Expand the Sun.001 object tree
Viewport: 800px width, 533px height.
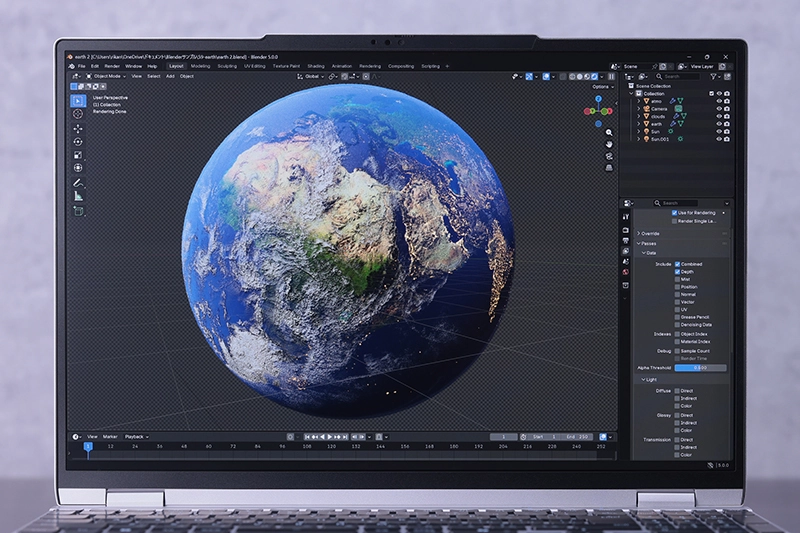(639, 139)
